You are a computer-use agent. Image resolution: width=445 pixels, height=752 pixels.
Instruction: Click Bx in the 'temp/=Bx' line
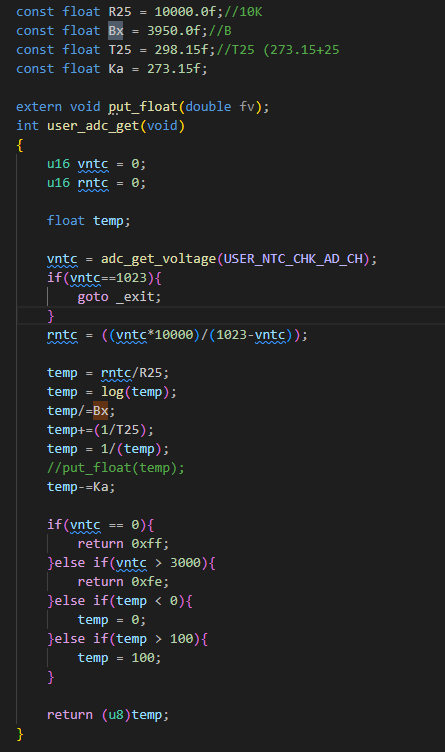click(100, 411)
